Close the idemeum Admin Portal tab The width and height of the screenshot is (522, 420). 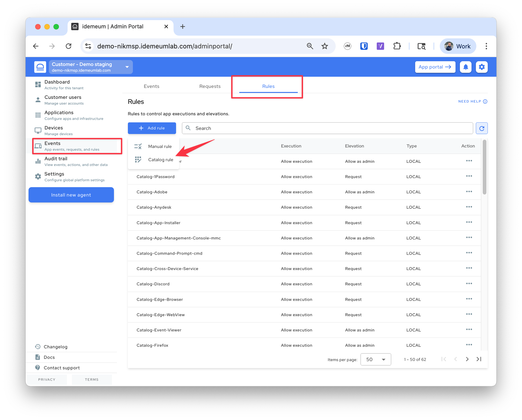coord(166,26)
